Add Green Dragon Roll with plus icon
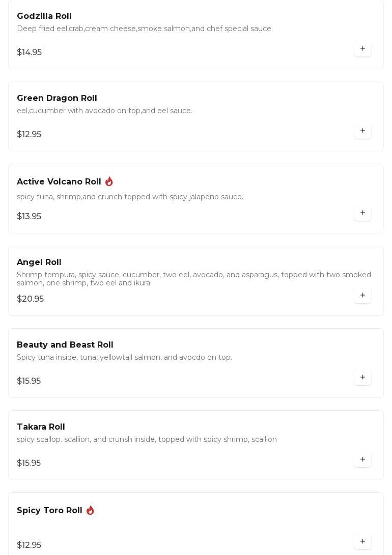The image size is (392, 555). [x=362, y=131]
